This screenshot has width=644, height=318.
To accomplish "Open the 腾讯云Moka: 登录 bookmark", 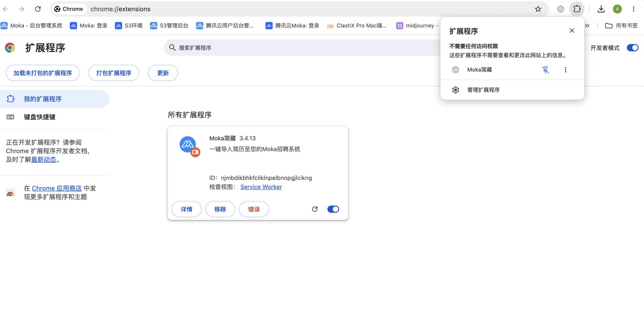I will (292, 25).
